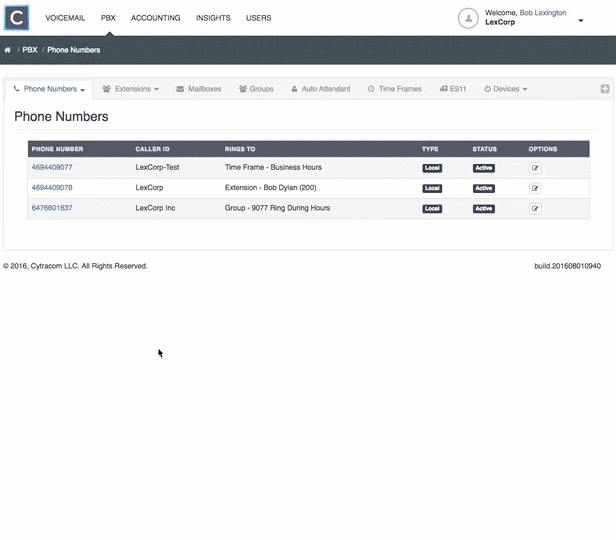Open phone number 4694409077 link
This screenshot has width=616, height=540.
click(x=52, y=167)
